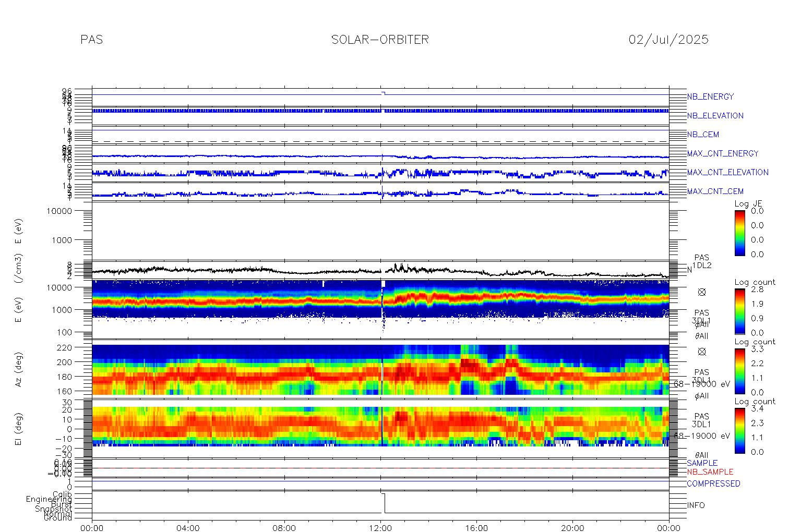Select the NB_ELEVATION label
Screen dimensions: 789x532
tap(715, 116)
